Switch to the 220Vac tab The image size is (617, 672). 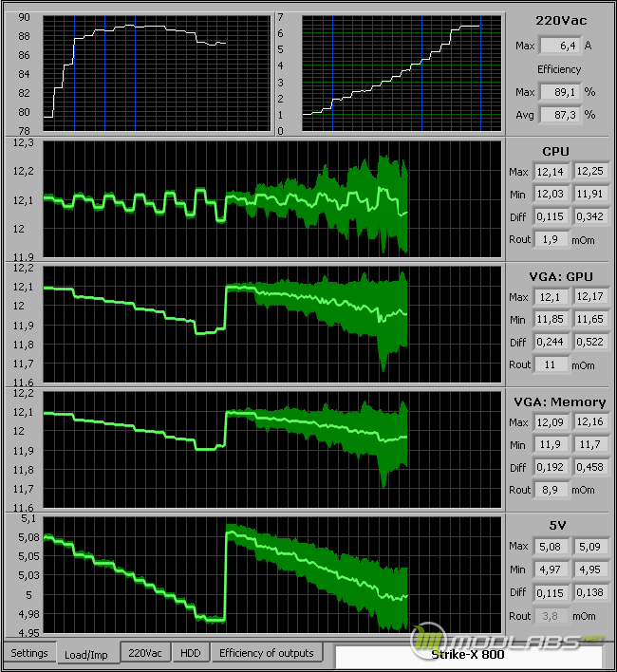tap(145, 653)
